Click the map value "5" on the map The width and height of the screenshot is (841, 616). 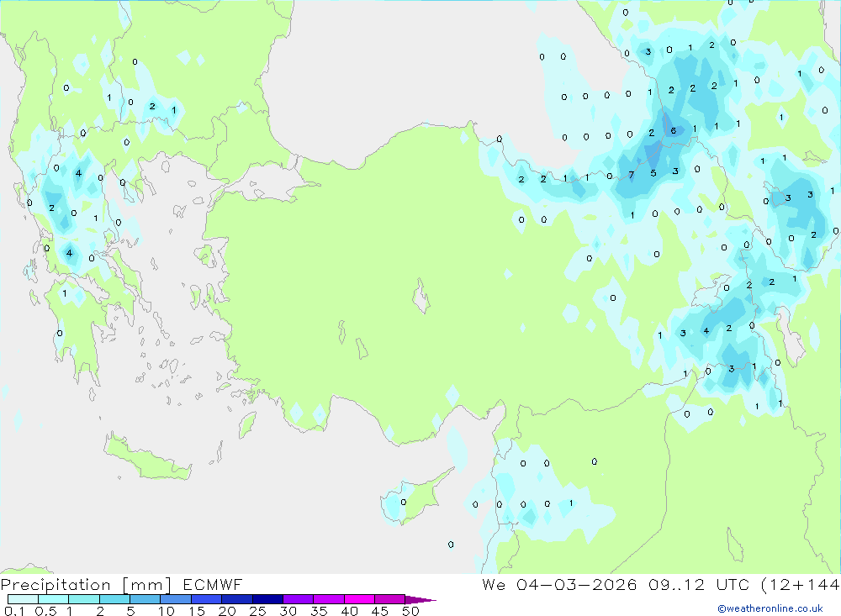pyautogui.click(x=653, y=173)
